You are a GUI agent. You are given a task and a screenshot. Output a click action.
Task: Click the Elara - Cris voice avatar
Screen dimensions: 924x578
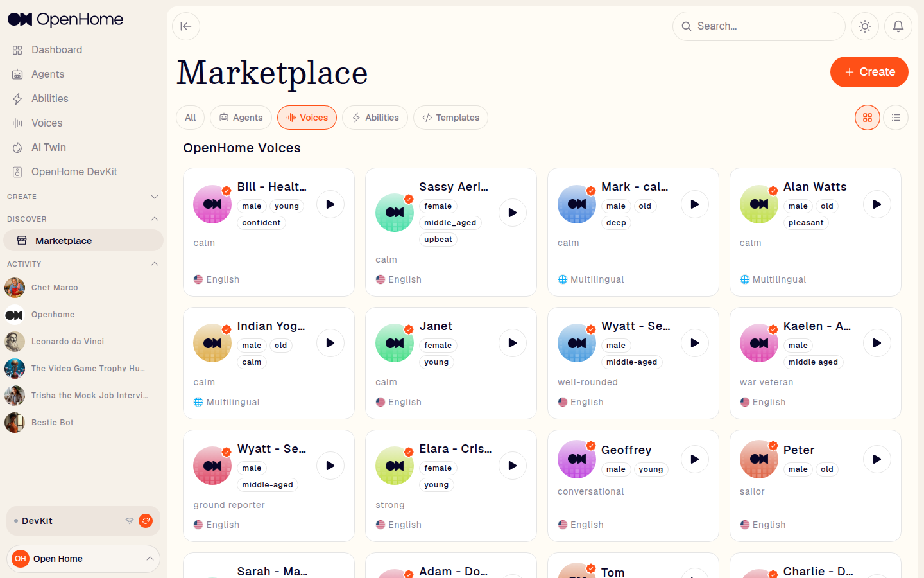[395, 466]
